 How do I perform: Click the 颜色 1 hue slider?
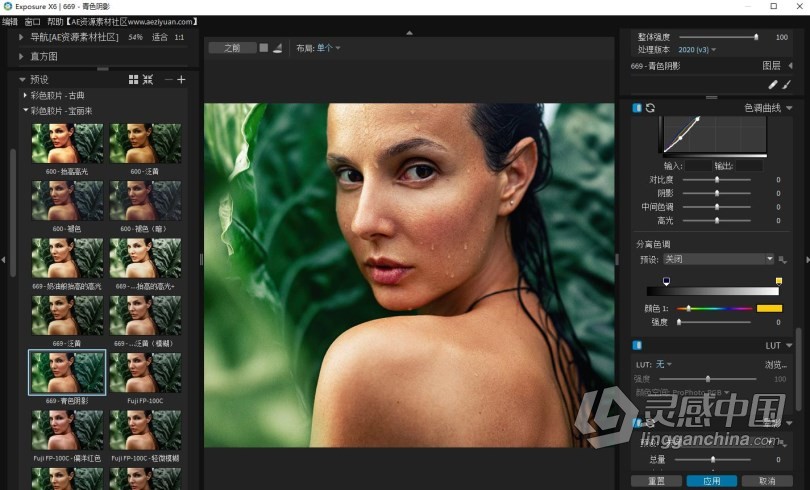click(714, 308)
